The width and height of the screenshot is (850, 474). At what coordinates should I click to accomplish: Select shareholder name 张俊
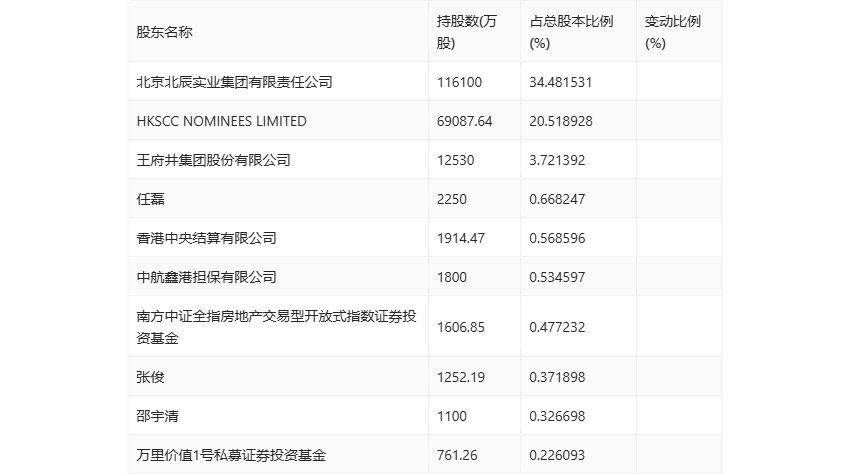tap(150, 377)
